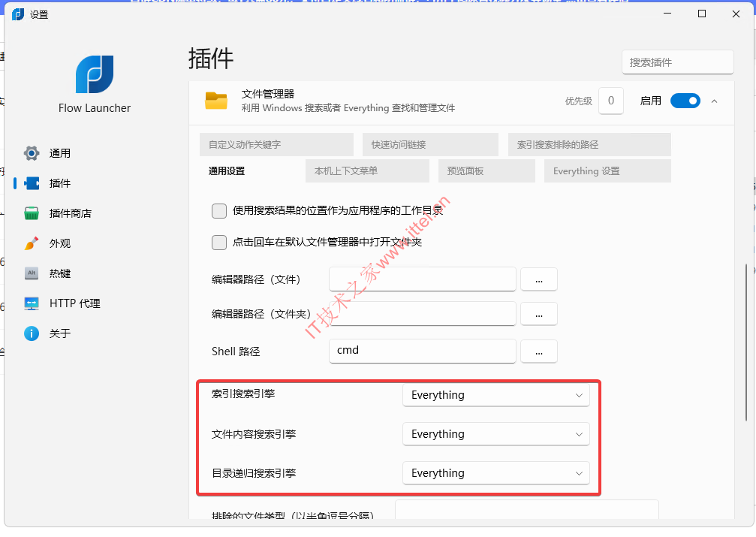
Task: Click the green basket icon for 插件商店
Action: click(x=32, y=213)
